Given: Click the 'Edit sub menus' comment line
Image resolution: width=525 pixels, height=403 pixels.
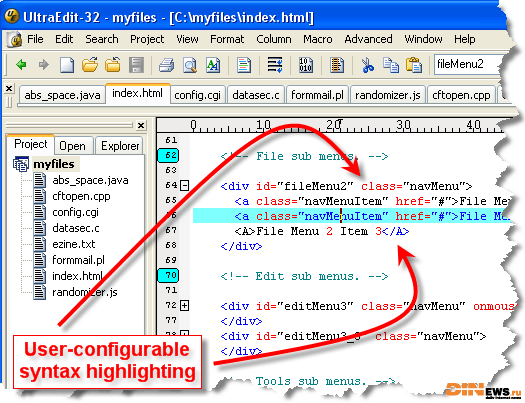Looking at the screenshot, I should point(304,276).
